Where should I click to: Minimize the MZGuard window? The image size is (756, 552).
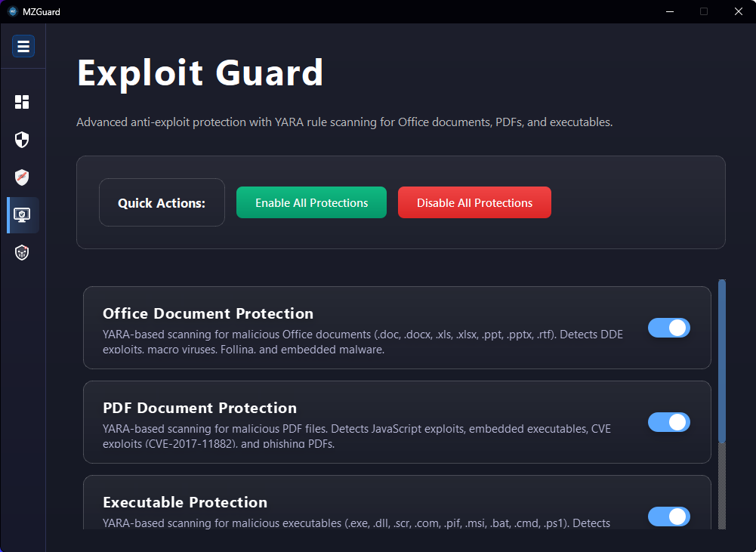[669, 11]
